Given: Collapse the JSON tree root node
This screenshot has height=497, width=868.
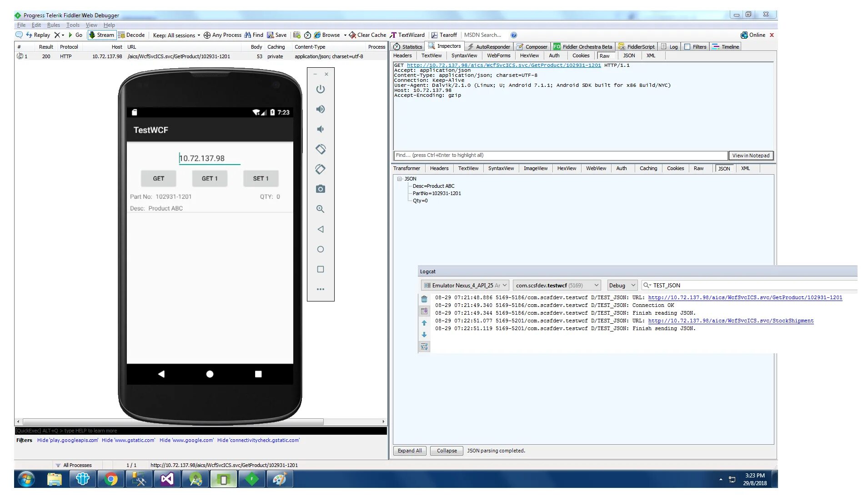Looking at the screenshot, I should pos(400,179).
